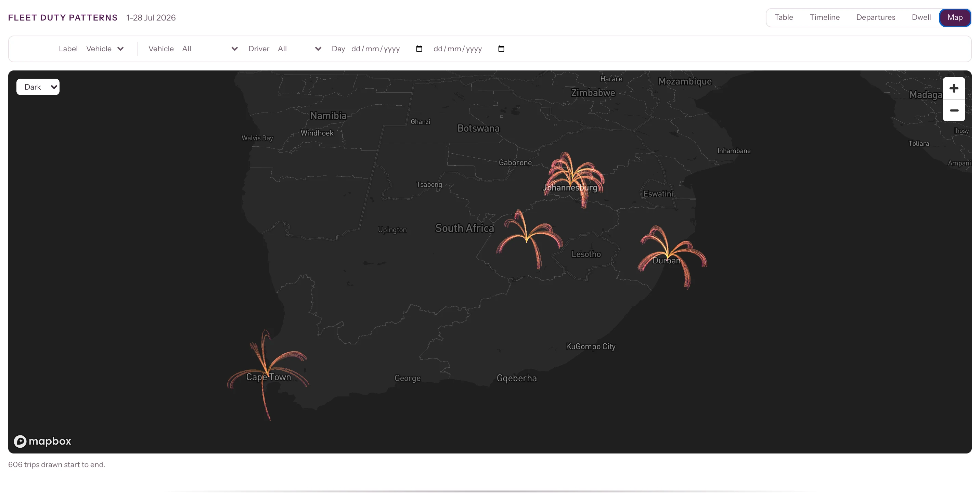Open the Label dropdown set to Vehicle

[105, 49]
